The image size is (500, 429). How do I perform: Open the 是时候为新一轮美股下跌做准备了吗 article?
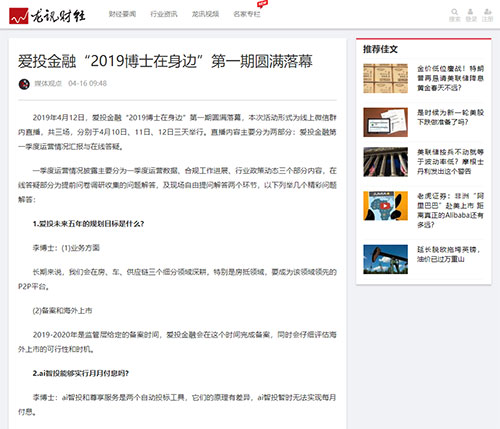click(450, 117)
